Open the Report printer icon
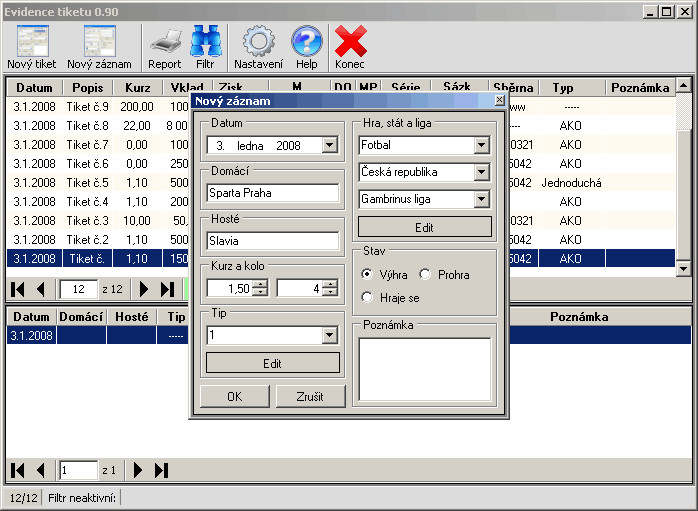Image resolution: width=698 pixels, height=511 pixels. tap(165, 47)
